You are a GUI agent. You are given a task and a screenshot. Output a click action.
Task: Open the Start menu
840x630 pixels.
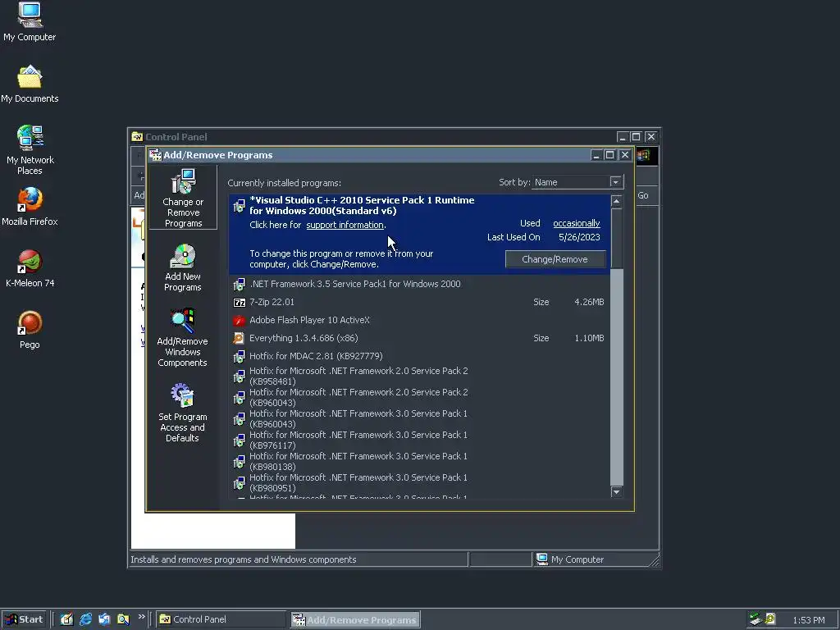24,619
